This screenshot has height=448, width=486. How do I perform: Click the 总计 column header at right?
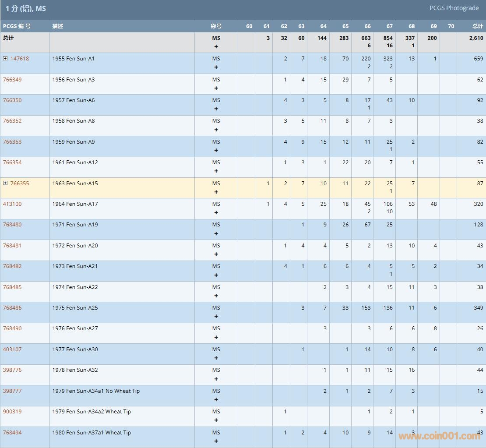click(x=477, y=26)
